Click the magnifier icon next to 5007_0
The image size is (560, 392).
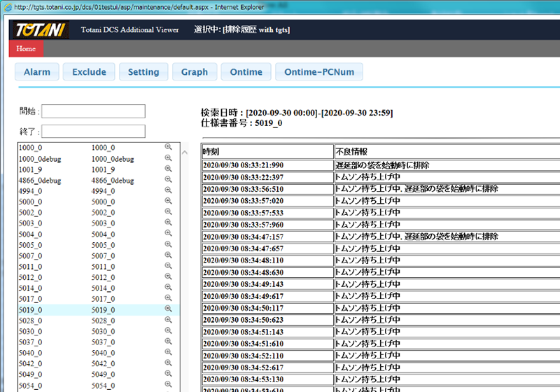168,255
